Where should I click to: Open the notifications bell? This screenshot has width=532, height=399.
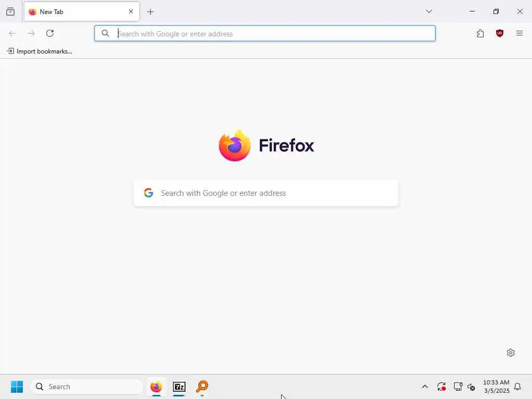click(x=518, y=387)
